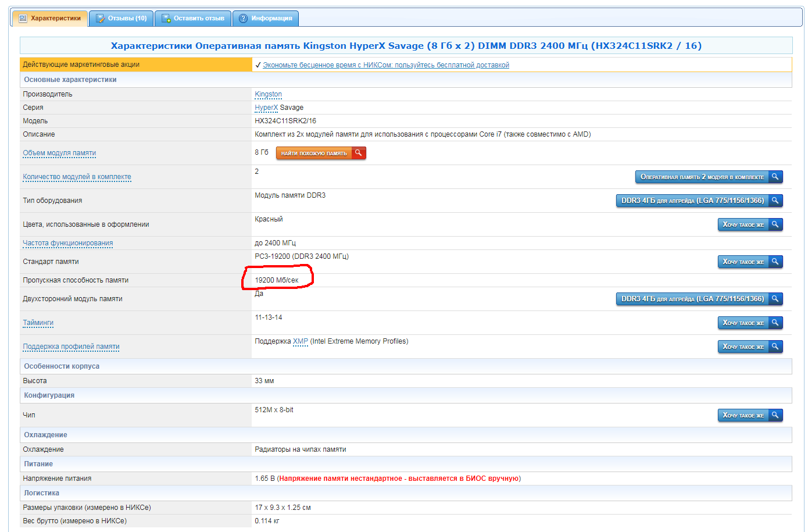This screenshot has width=808, height=532.
Task: Click the до 2400 МГц frequency value
Action: (x=276, y=243)
